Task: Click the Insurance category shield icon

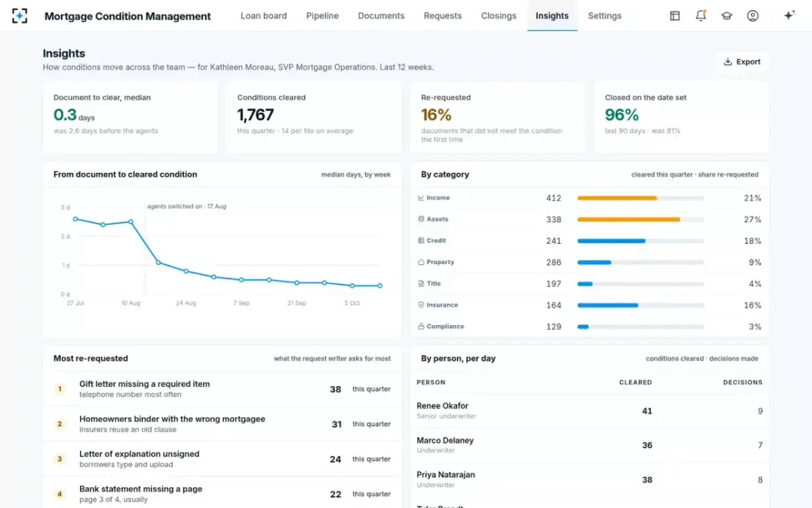Action: click(x=421, y=305)
